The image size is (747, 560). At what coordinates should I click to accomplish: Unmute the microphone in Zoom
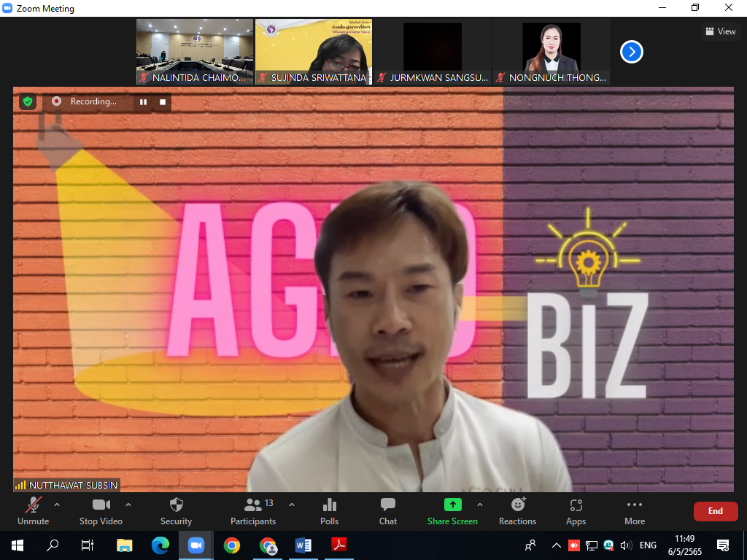click(34, 511)
